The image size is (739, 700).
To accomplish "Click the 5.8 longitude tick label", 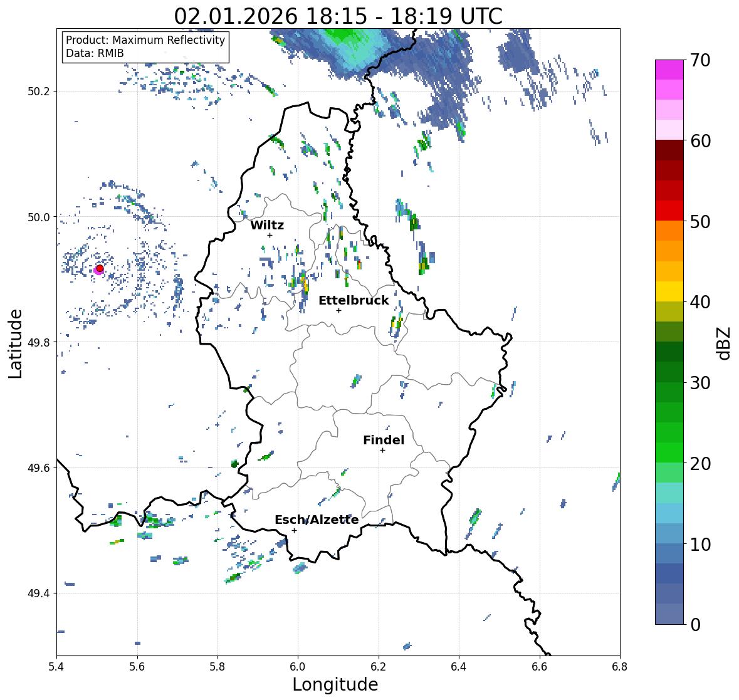I will click(218, 666).
